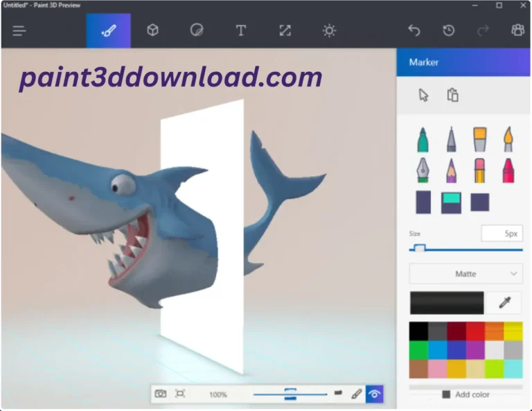Pick the bright red color swatch
The width and height of the screenshot is (532, 411).
point(475,331)
